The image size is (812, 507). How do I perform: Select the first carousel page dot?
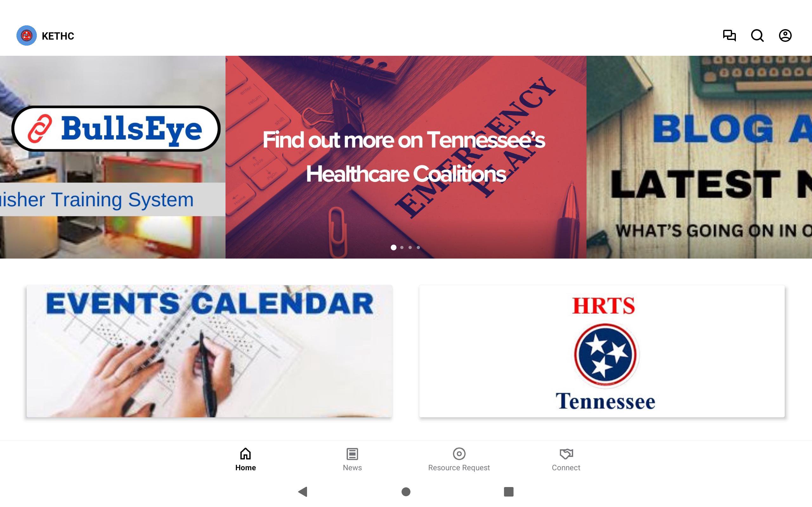(394, 247)
